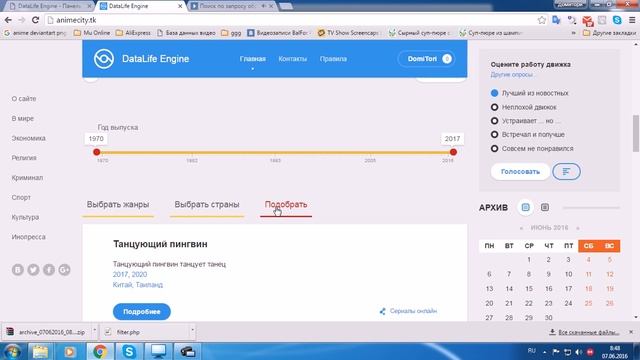Open the archive zip download options arrow

pos(94,330)
